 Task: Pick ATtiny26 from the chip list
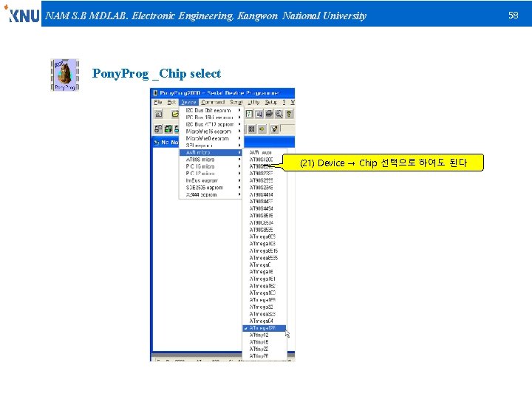(x=265, y=356)
